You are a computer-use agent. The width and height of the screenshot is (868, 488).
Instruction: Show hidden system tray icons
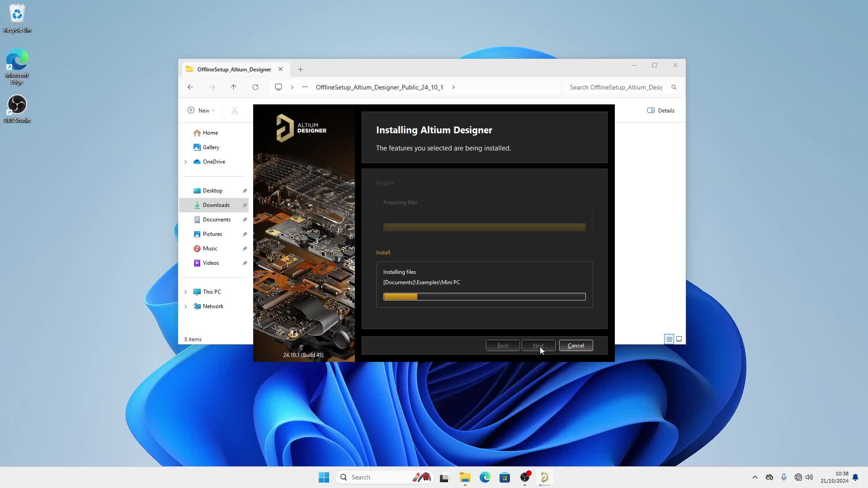coord(755,477)
